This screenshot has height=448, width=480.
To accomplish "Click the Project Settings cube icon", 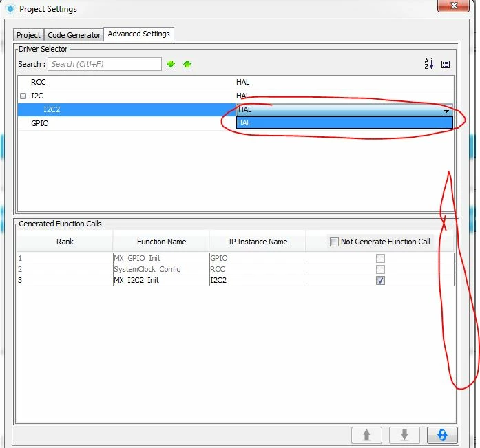I will tap(10, 9).
